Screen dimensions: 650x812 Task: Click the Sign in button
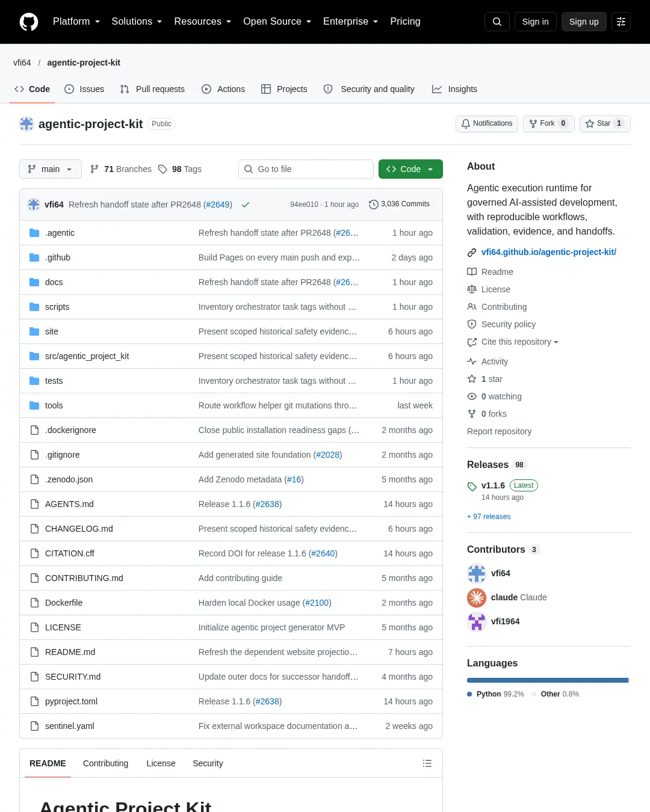535,22
